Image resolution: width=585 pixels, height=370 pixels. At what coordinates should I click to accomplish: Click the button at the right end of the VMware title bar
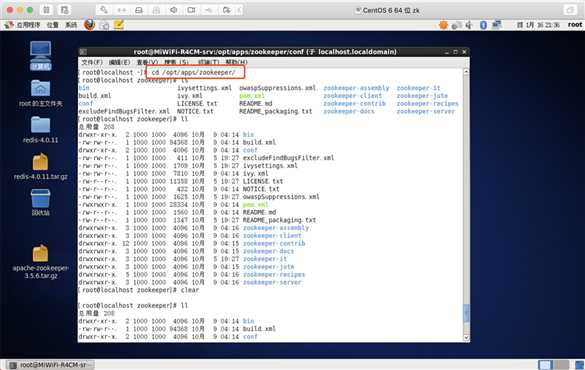coord(570,10)
